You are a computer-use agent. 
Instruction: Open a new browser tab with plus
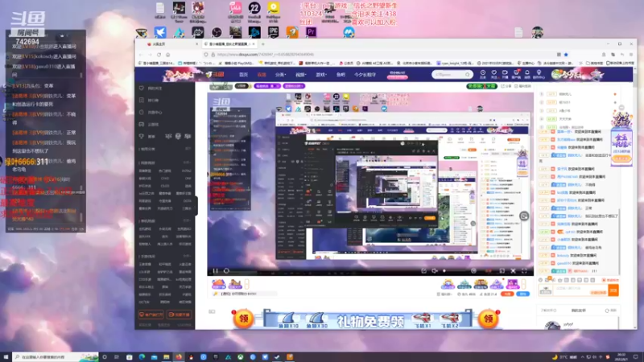263,44
